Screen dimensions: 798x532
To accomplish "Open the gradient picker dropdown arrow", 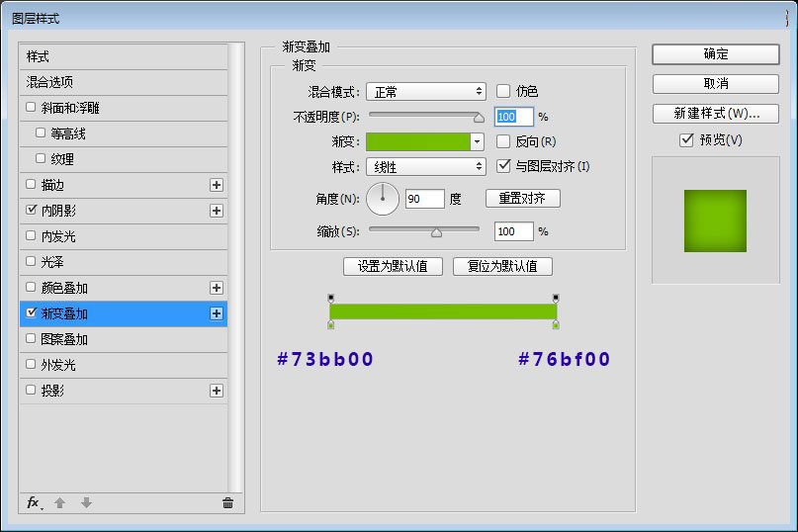I will [477, 141].
